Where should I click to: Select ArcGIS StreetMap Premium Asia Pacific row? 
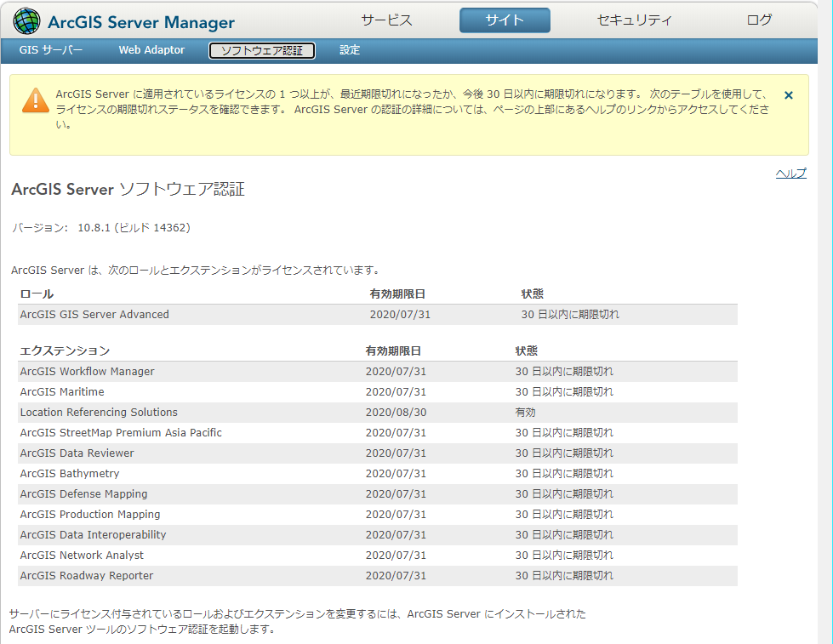(x=378, y=432)
